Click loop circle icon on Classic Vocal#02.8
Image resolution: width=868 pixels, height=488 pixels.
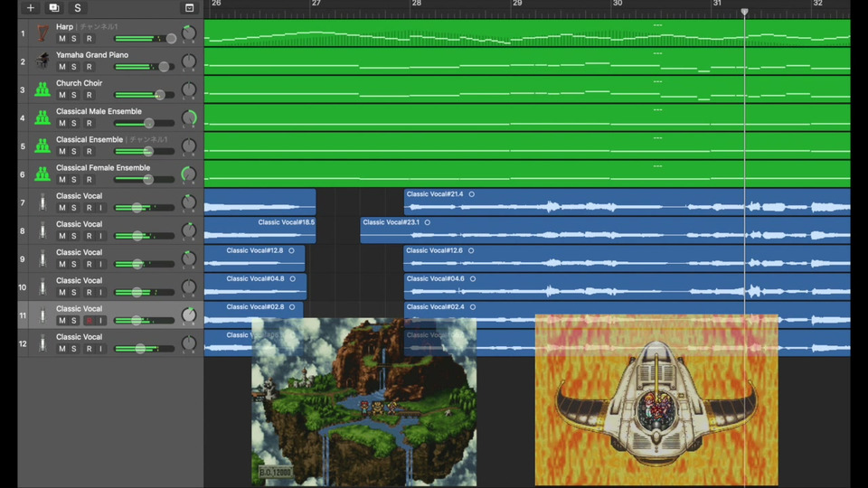click(x=292, y=307)
